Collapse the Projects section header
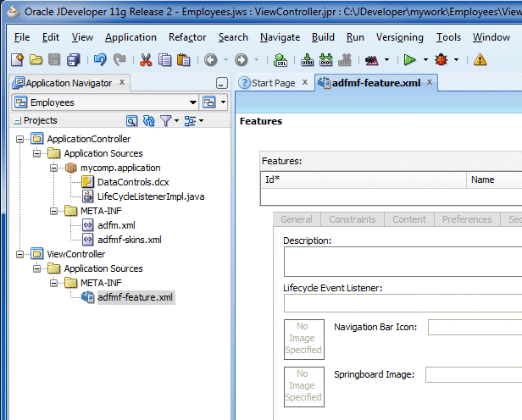This screenshot has height=420, width=522. tap(17, 121)
